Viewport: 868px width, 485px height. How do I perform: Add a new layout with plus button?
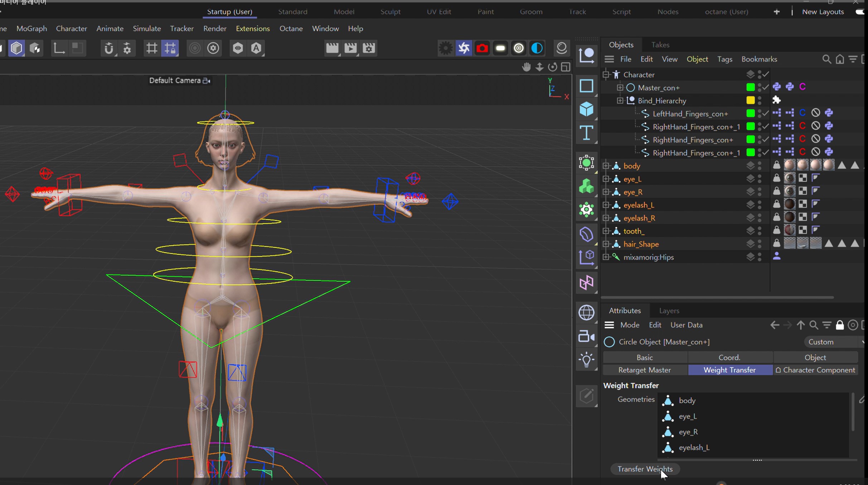tap(776, 12)
